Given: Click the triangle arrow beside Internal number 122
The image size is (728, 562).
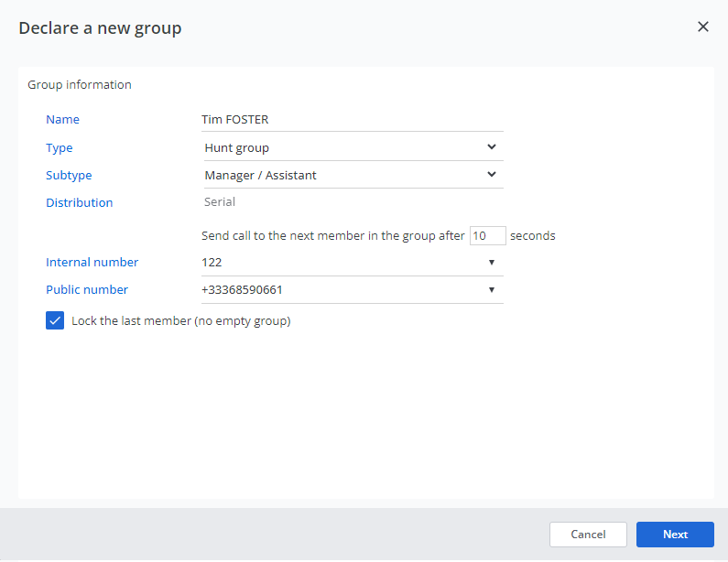Looking at the screenshot, I should point(492,263).
